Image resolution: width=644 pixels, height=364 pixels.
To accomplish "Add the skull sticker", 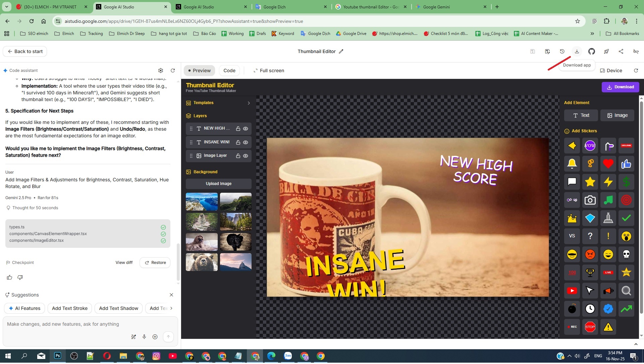I will (626, 255).
